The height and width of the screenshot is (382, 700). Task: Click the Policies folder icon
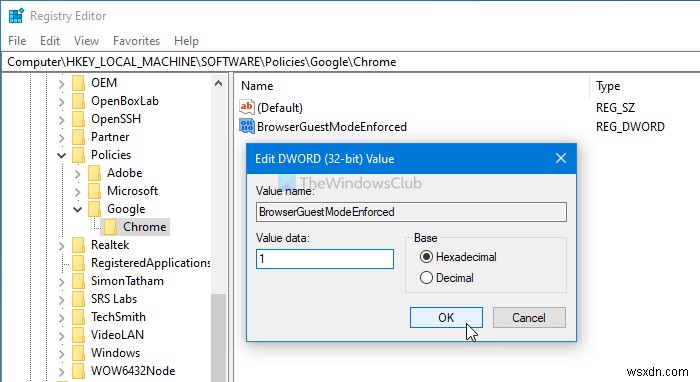point(79,155)
